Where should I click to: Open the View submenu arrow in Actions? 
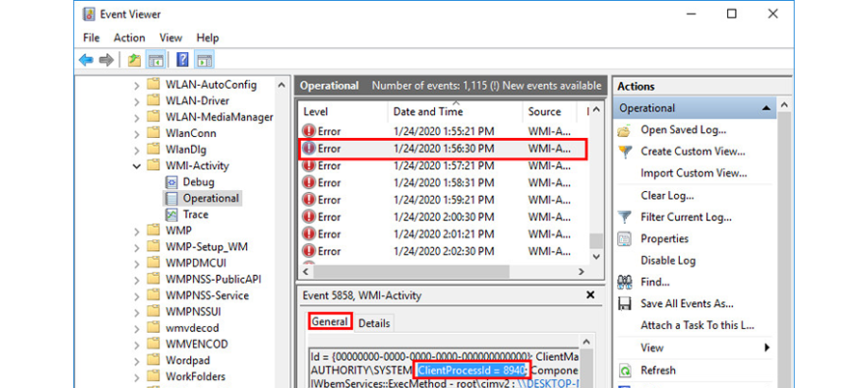(x=767, y=348)
